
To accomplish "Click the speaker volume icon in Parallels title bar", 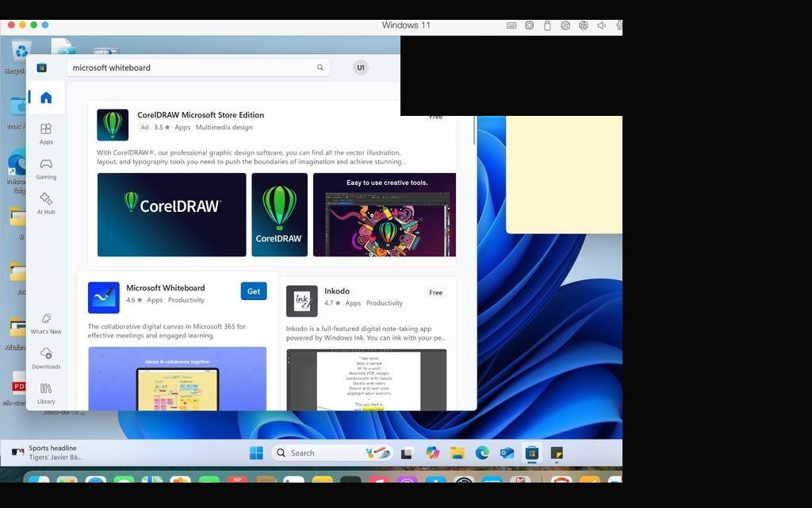I will tap(601, 25).
